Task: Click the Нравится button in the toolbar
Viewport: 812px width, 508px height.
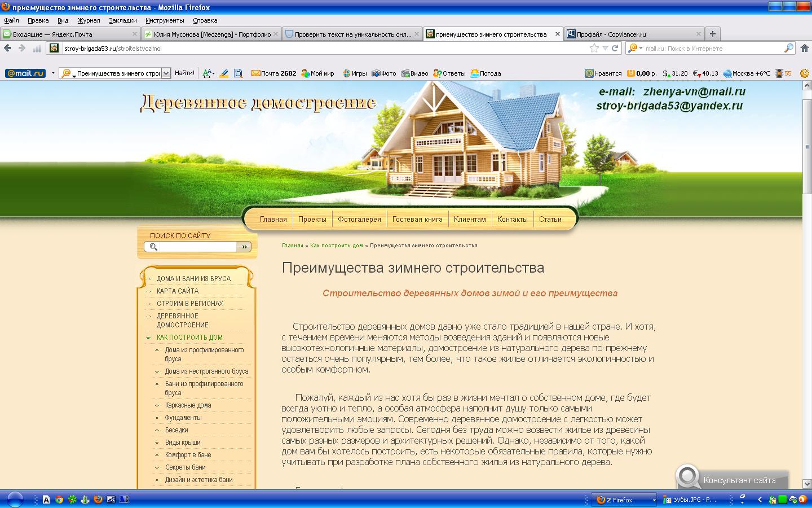Action: coord(603,73)
